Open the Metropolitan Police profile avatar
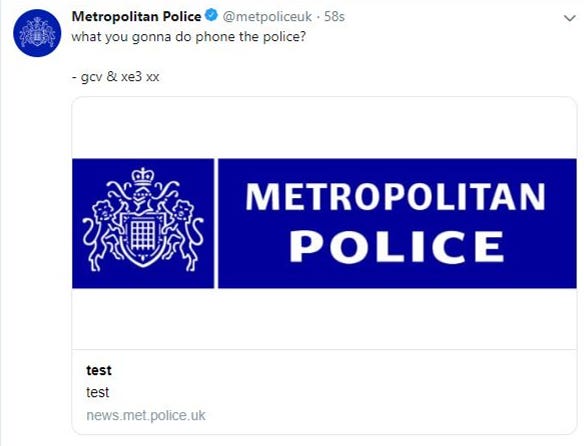 tap(37, 33)
